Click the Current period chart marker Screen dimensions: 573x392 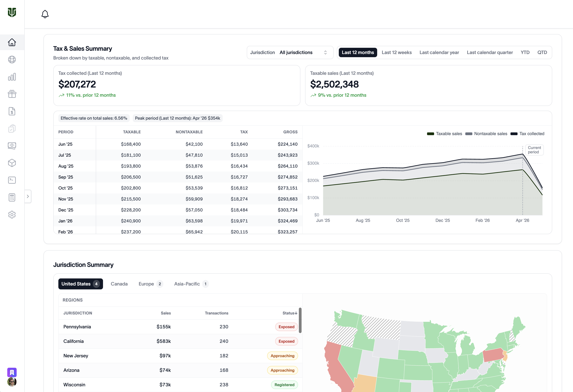coord(534,150)
